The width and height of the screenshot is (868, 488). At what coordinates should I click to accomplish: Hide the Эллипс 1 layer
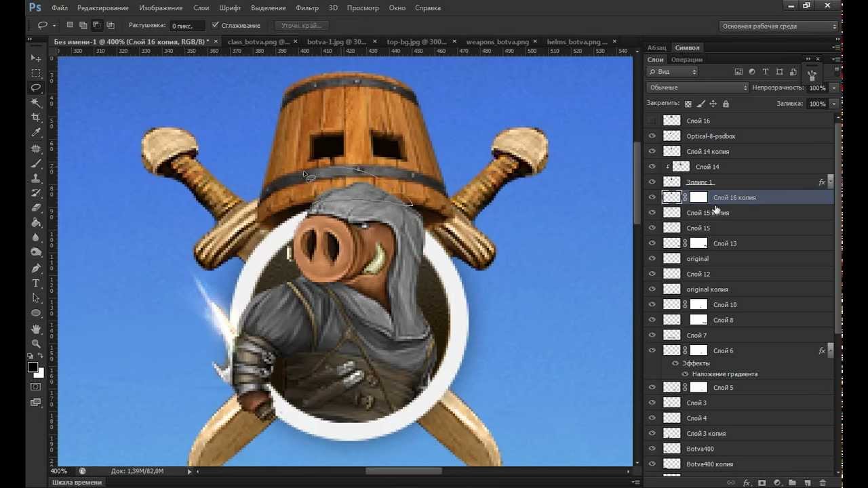(652, 182)
